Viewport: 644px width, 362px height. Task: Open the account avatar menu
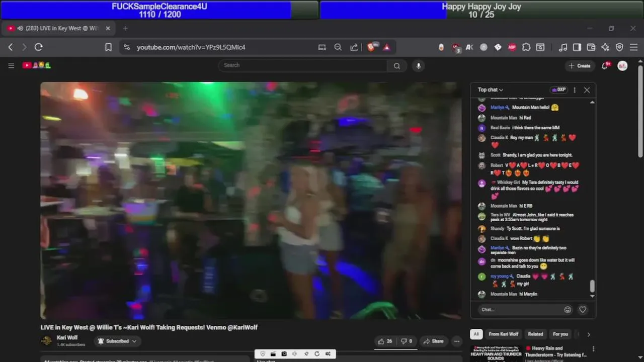(x=622, y=66)
